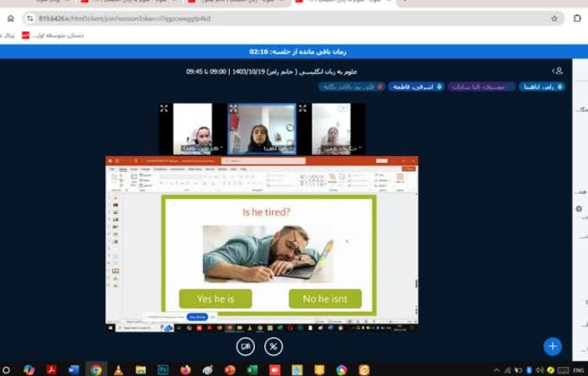The image size is (588, 376).
Task: Open the دبستان، متوسطه اول bookmark
Action: 53,35
